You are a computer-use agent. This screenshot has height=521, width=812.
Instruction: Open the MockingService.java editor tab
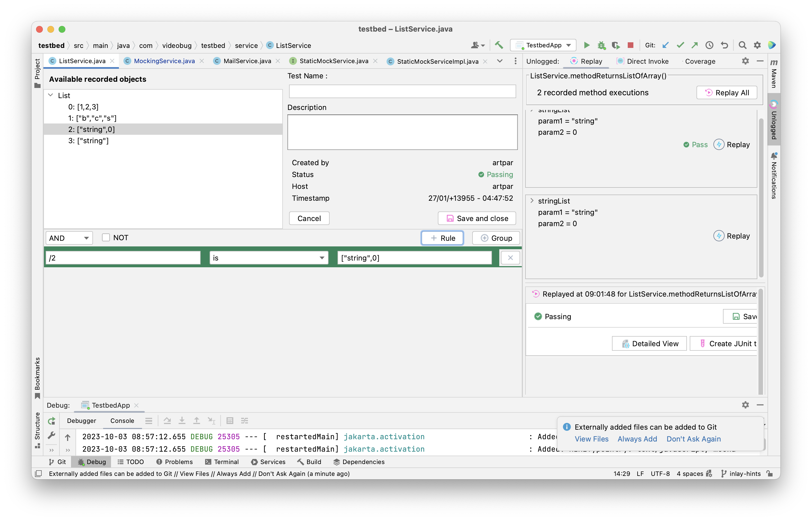click(164, 61)
